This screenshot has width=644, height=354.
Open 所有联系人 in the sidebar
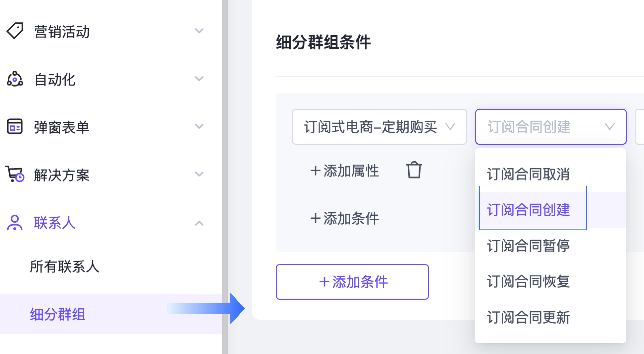pyautogui.click(x=64, y=267)
